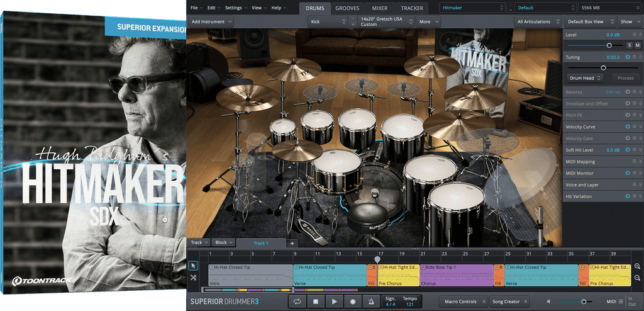644x311 pixels.
Task: Open the Show menu button
Action: (629, 22)
